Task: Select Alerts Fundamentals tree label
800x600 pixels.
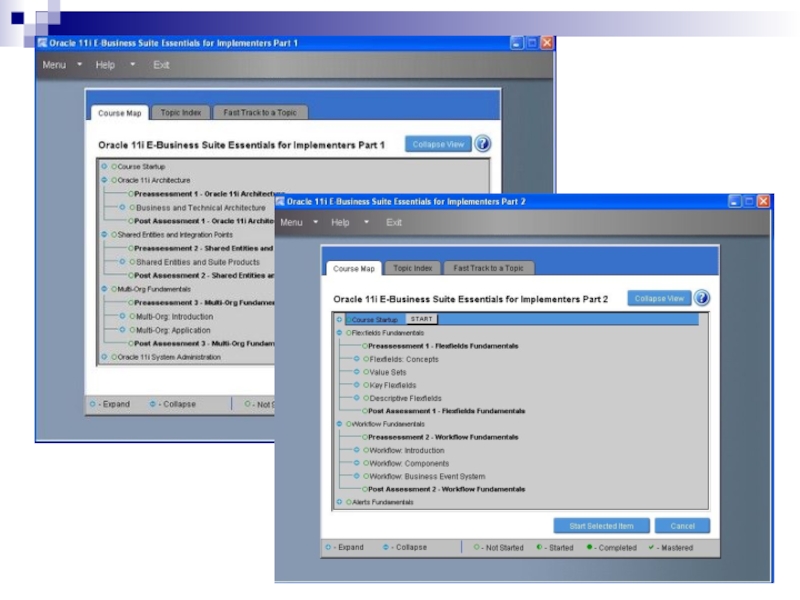Action: coord(383,502)
